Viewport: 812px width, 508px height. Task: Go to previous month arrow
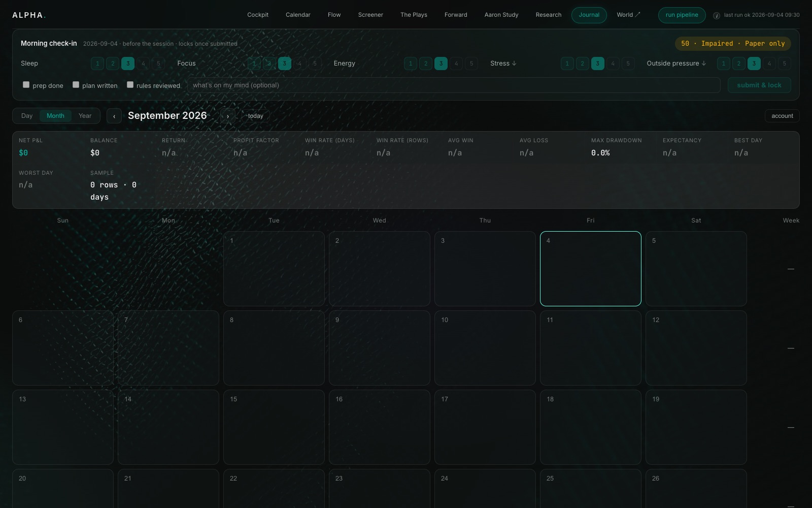coord(114,116)
